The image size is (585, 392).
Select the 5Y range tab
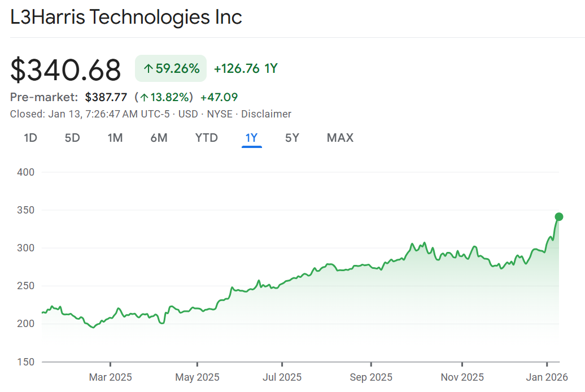[x=292, y=138]
